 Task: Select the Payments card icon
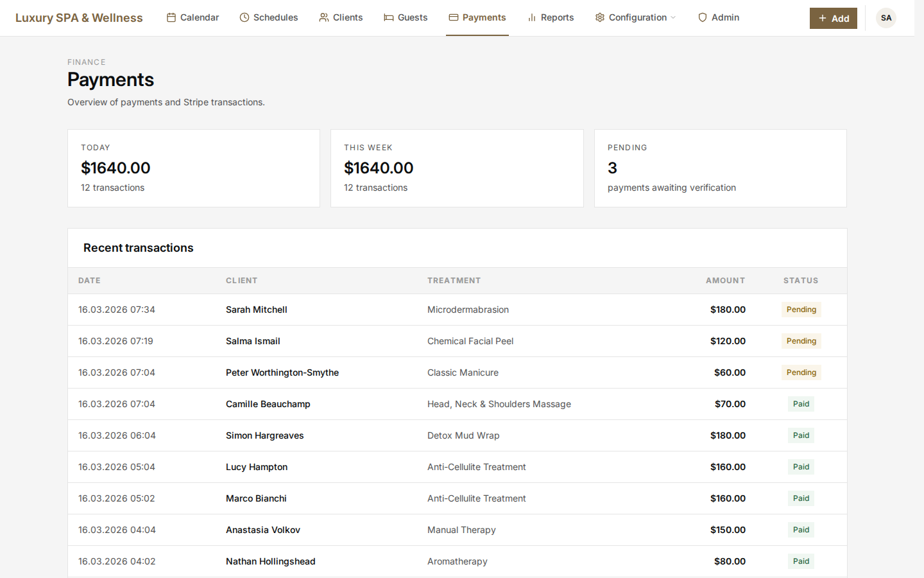click(453, 17)
